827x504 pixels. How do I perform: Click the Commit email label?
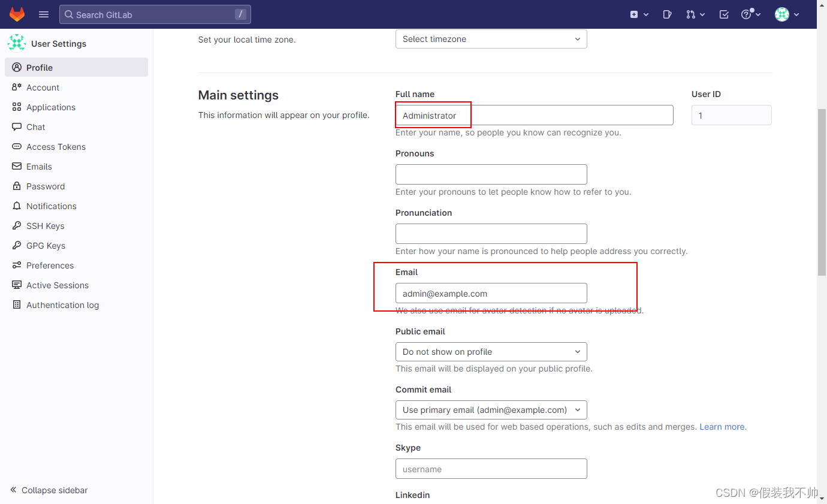[423, 390]
